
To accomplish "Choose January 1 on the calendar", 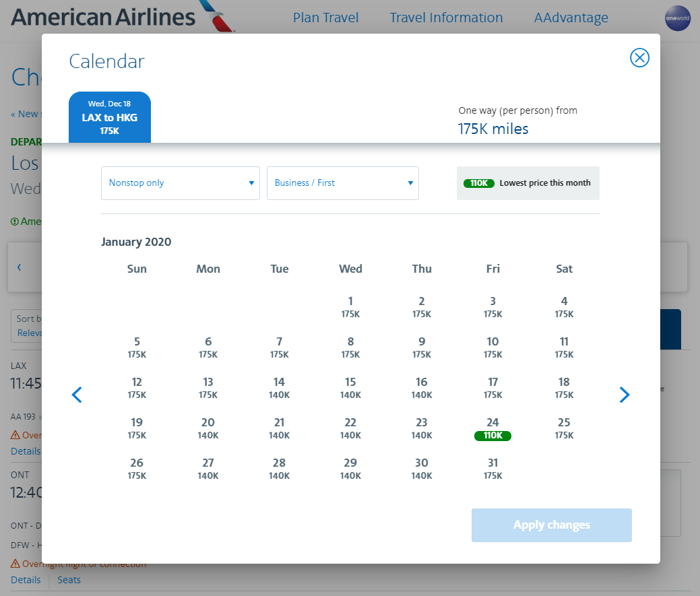I will pyautogui.click(x=350, y=307).
